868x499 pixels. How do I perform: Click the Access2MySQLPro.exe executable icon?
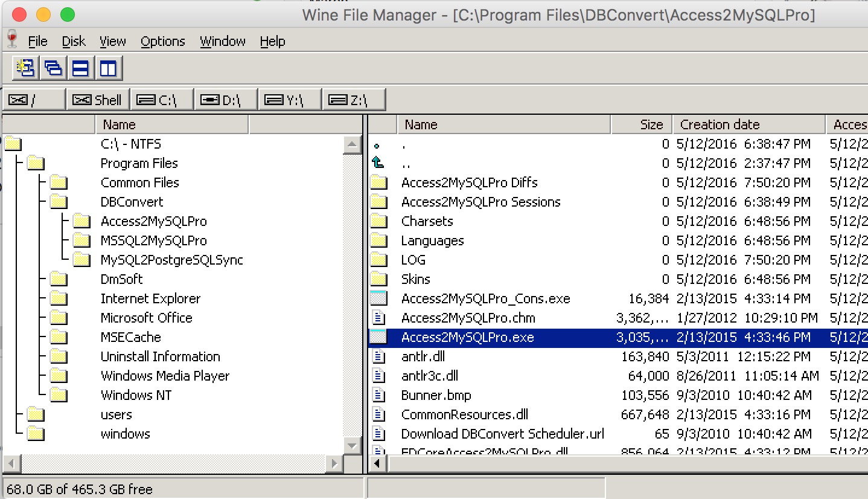point(378,337)
